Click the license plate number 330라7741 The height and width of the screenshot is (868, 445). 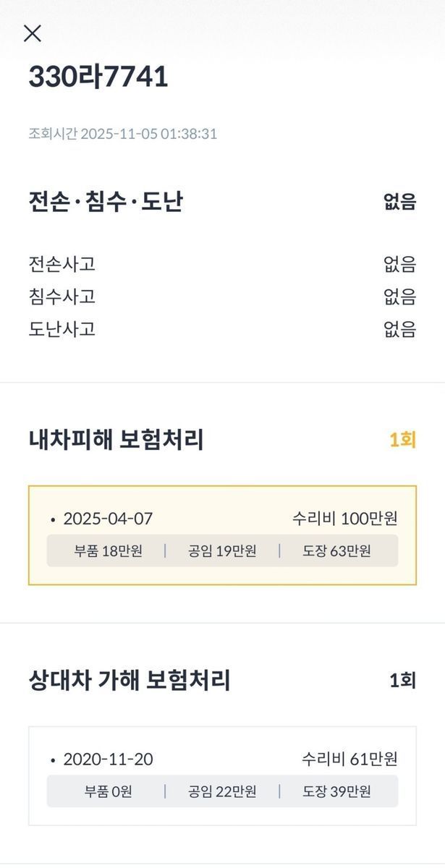98,77
